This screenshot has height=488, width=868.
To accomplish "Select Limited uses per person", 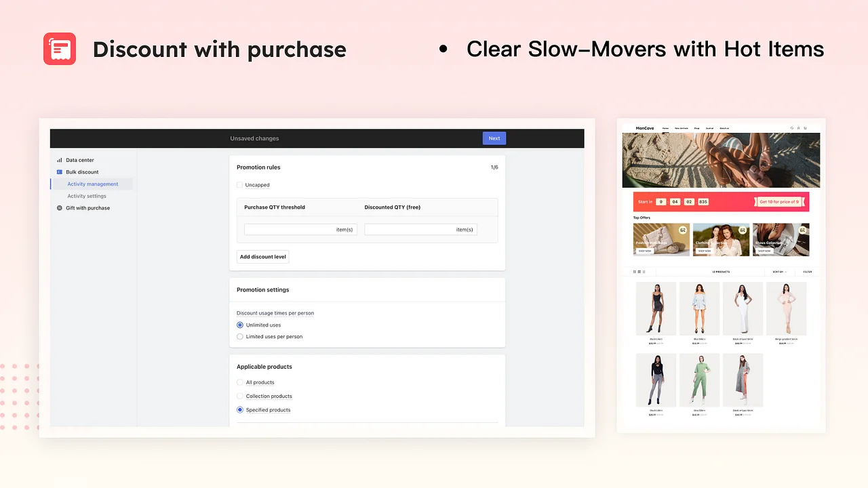I will 240,336.
